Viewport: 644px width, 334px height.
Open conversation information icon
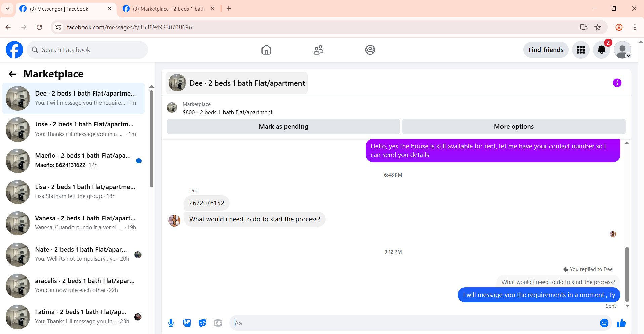coord(617,83)
